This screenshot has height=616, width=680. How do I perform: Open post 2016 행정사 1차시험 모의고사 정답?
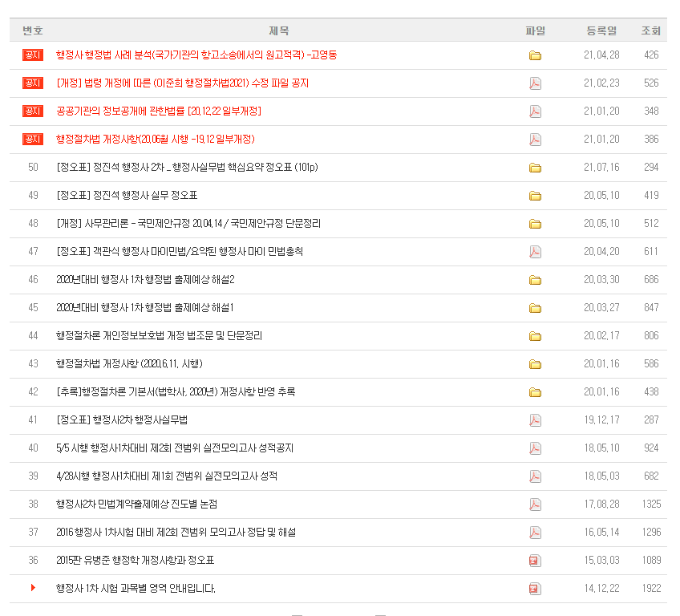[x=176, y=532]
